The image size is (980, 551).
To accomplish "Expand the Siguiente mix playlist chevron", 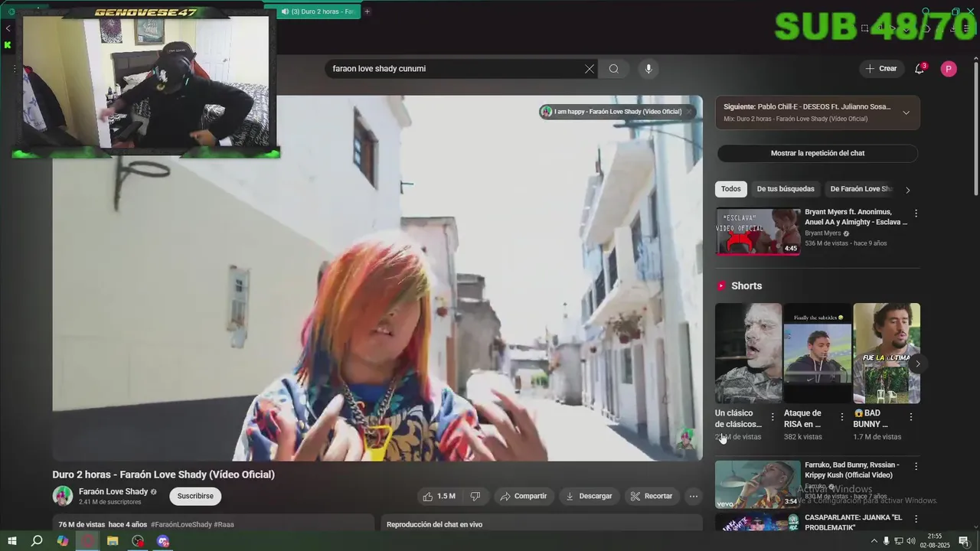I will [906, 112].
